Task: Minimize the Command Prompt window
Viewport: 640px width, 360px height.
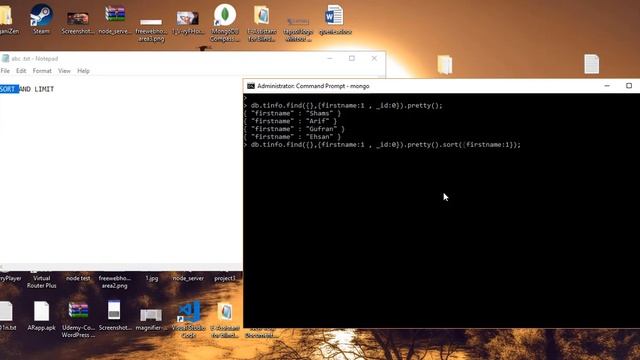Action: (x=607, y=86)
